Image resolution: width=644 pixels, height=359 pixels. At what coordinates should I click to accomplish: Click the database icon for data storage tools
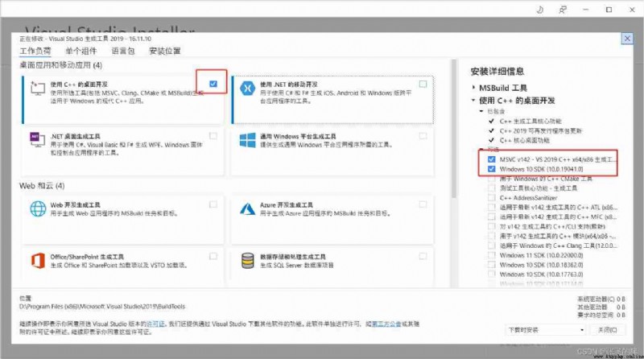tap(247, 261)
